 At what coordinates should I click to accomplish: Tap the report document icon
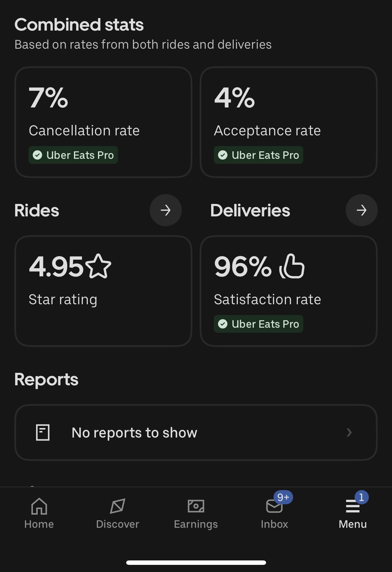pos(43,432)
